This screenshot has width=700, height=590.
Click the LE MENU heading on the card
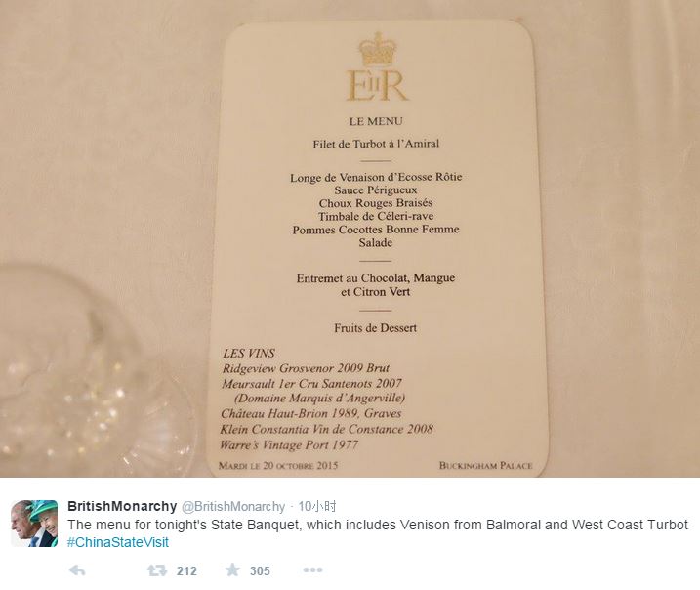coord(375,121)
